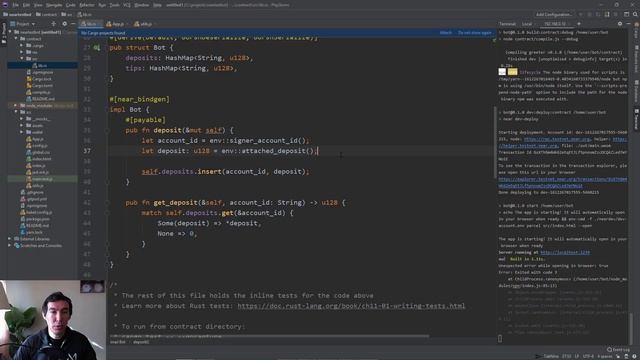This screenshot has height=360, width=640.
Task: Open terminal panel gear settings
Action: coord(620,24)
